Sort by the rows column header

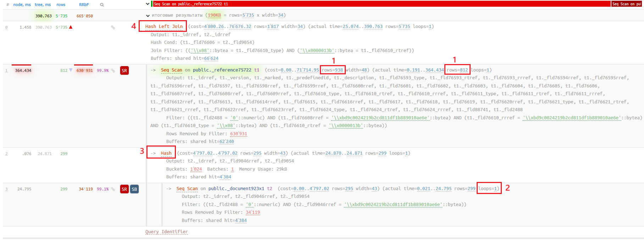pyautogui.click(x=61, y=5)
